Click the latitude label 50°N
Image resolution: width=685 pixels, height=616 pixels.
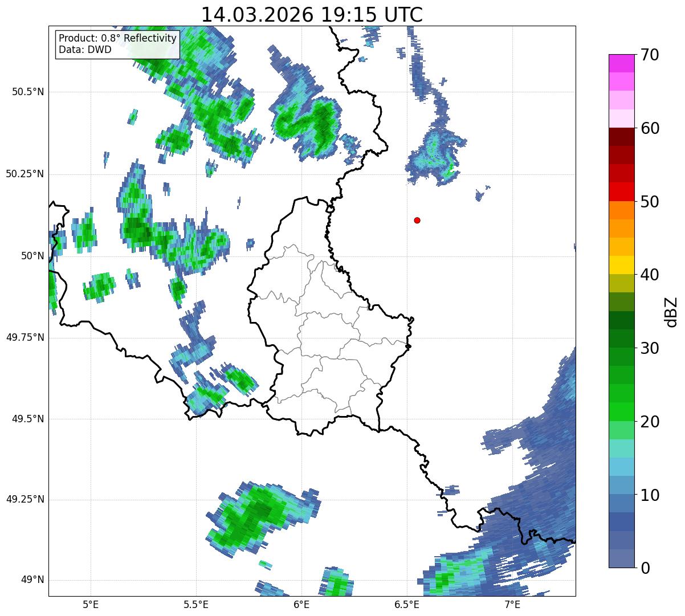coord(32,256)
